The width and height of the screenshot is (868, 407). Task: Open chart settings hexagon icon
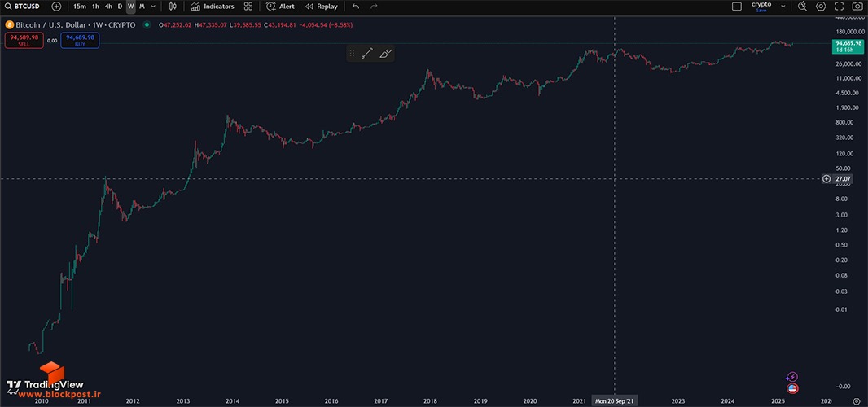point(821,7)
